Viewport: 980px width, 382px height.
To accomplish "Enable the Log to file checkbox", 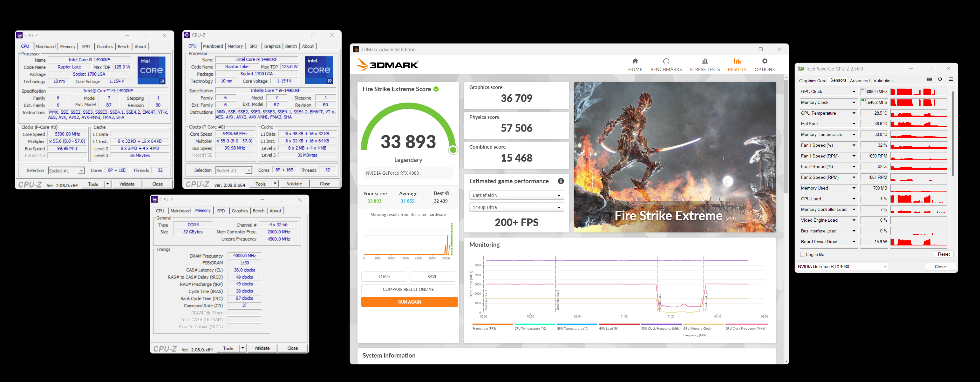I will [803, 254].
